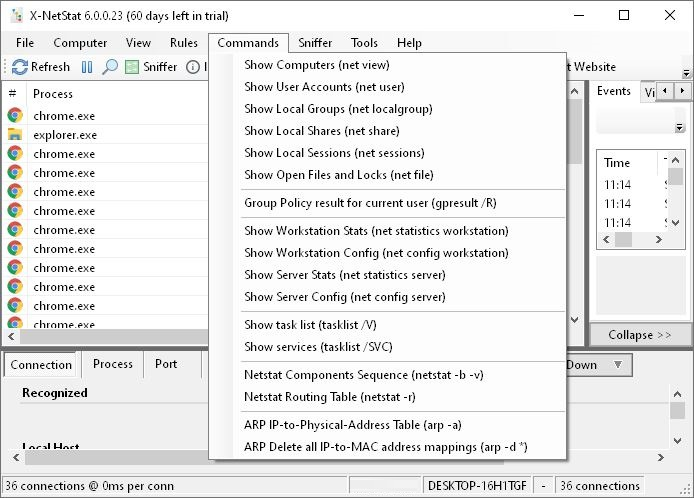
Task: Click the Recognized heading in details pane
Action: [55, 393]
